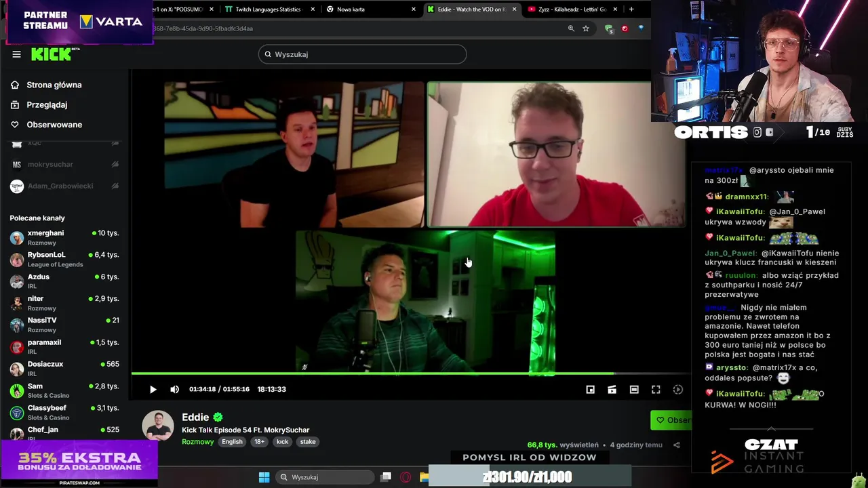Open niter recommended channel
The width and height of the screenshot is (868, 488).
(x=64, y=303)
